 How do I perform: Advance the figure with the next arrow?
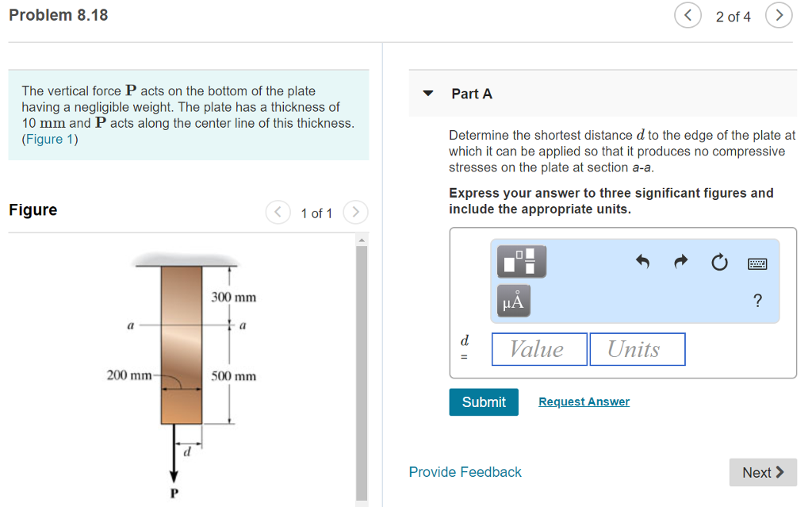(x=354, y=212)
